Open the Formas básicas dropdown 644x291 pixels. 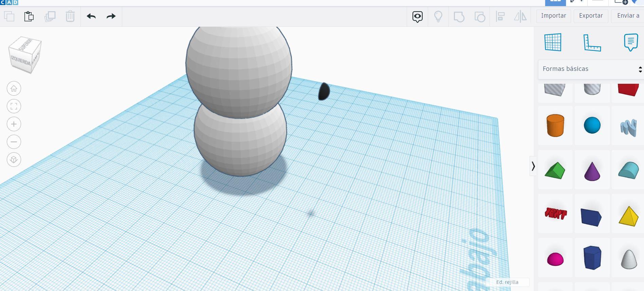click(x=591, y=69)
